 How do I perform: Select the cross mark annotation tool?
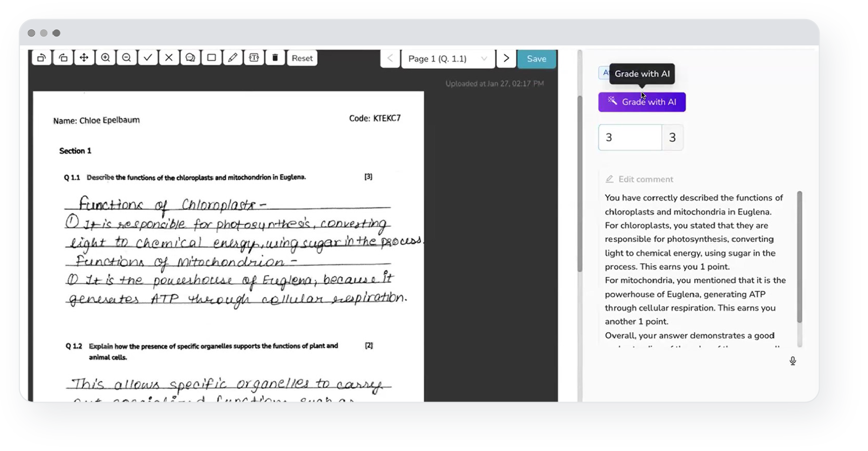[169, 58]
